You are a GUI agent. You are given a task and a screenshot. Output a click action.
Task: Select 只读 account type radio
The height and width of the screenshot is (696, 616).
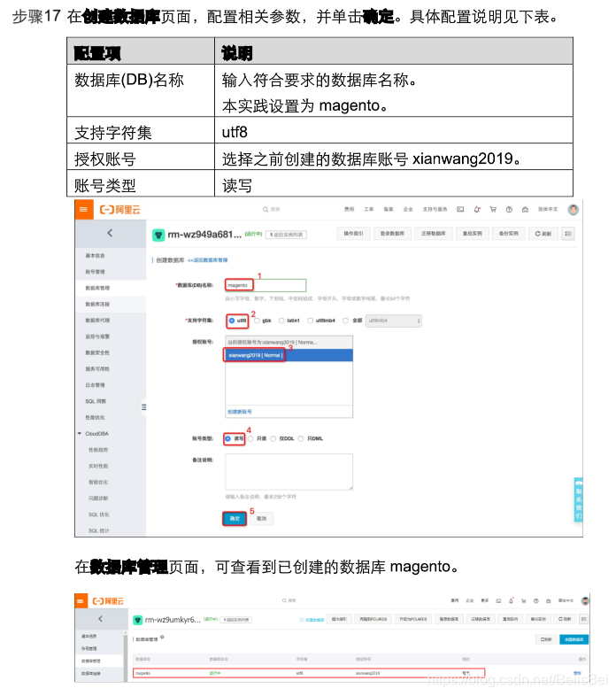(x=250, y=438)
